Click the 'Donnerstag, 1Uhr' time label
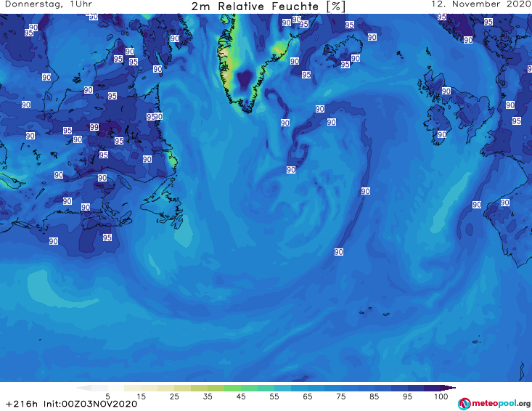 [x=49, y=4]
